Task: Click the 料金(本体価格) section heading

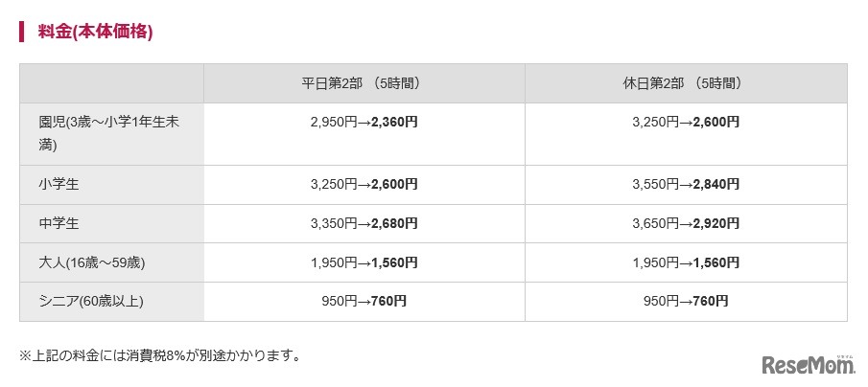Action: pos(95,32)
